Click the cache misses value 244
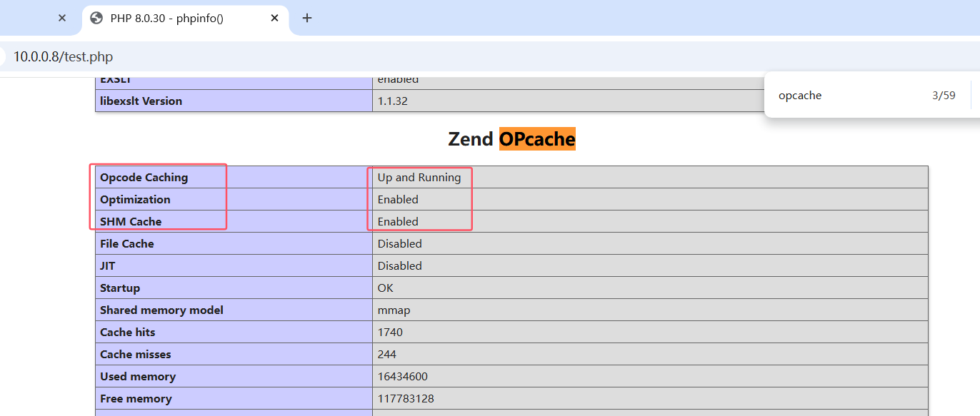This screenshot has width=980, height=416. click(387, 354)
